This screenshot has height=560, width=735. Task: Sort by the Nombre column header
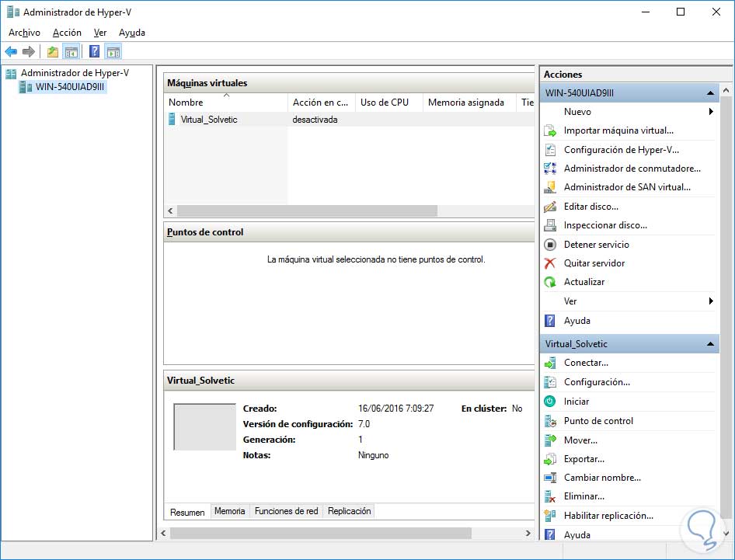coord(226,103)
